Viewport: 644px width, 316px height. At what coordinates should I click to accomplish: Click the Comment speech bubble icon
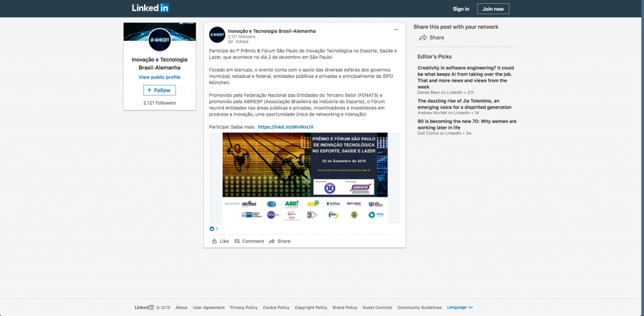pyautogui.click(x=237, y=241)
